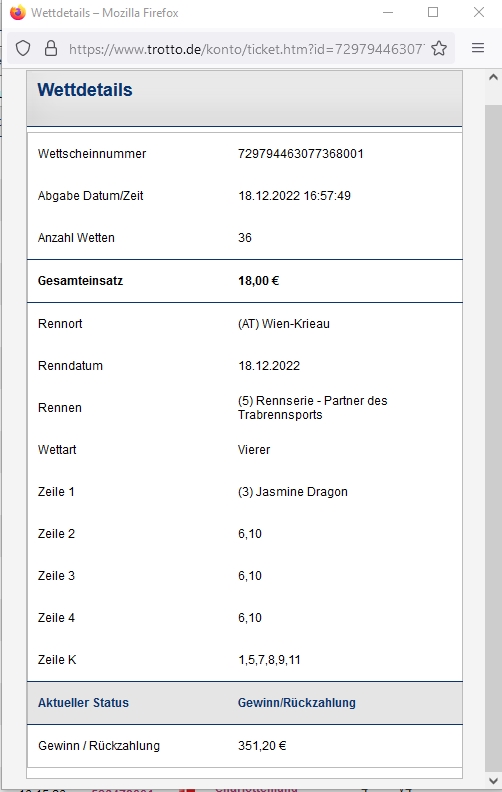Click the scrollbar up arrow
The image size is (502, 792).
point(493,77)
